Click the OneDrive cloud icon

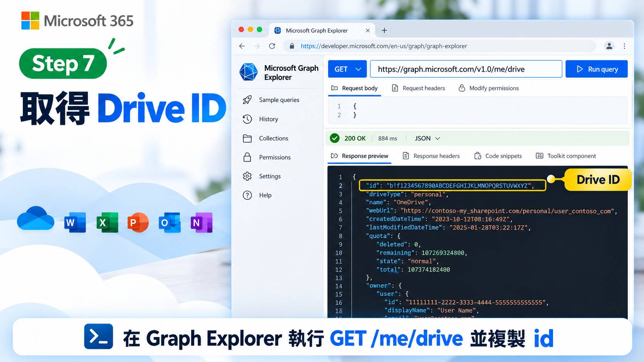pos(35,219)
